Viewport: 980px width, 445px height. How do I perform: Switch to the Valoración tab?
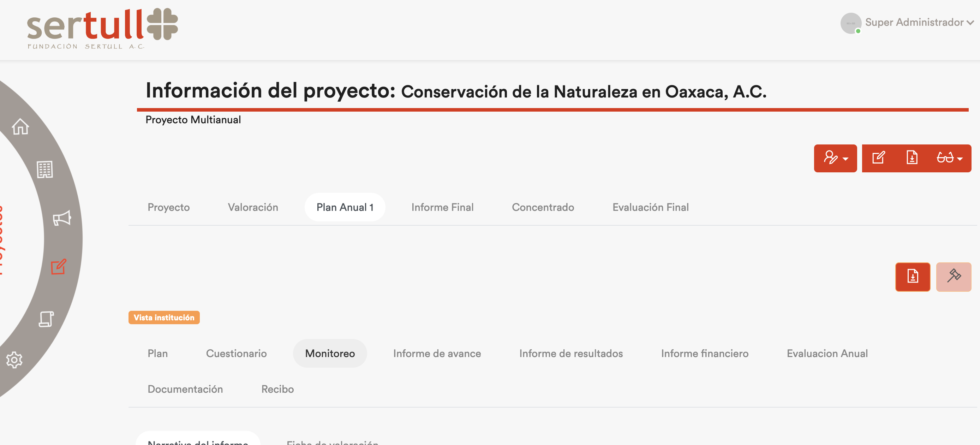(x=253, y=207)
